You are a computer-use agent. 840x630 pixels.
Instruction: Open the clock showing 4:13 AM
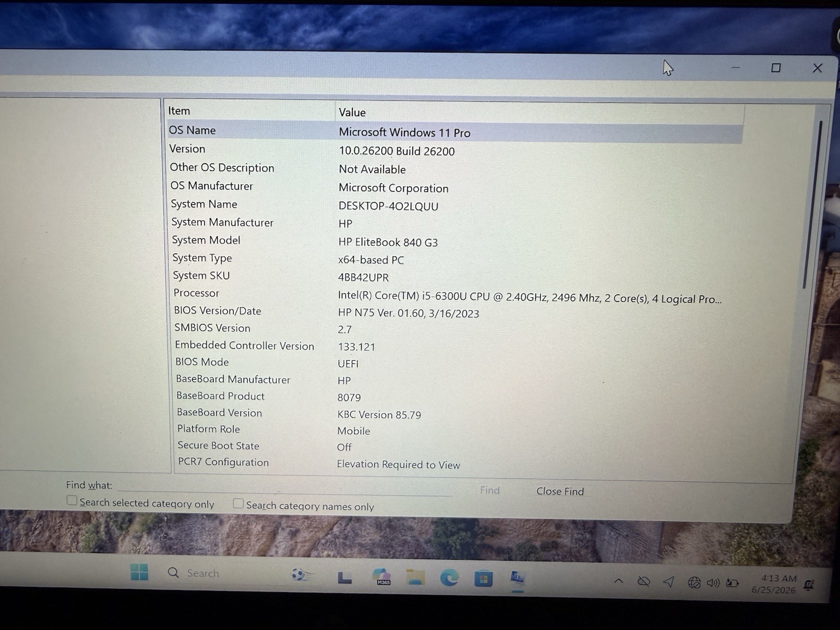775,584
